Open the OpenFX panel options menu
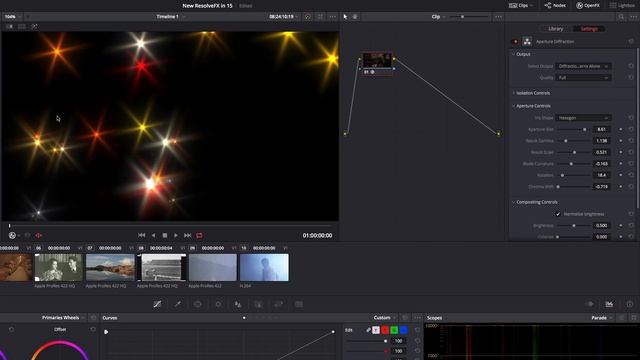Image resolution: width=640 pixels, height=360 pixels. click(x=633, y=17)
